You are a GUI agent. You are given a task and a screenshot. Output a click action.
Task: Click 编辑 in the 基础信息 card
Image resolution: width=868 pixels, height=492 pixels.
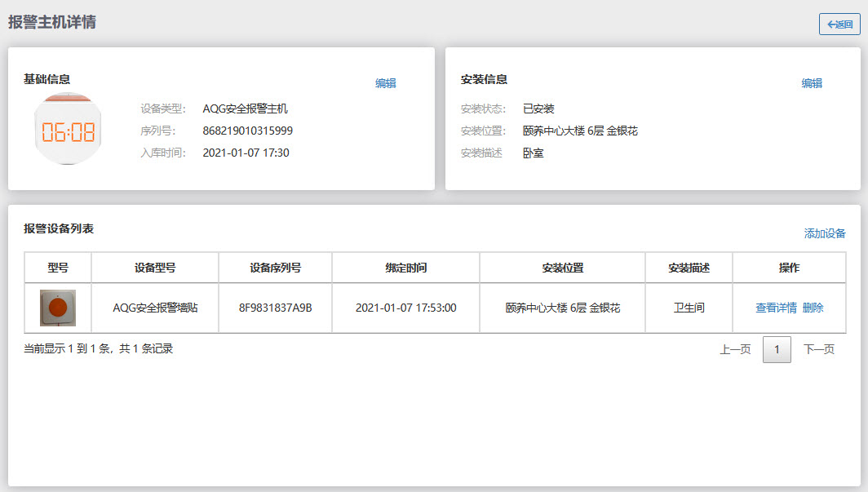(385, 83)
